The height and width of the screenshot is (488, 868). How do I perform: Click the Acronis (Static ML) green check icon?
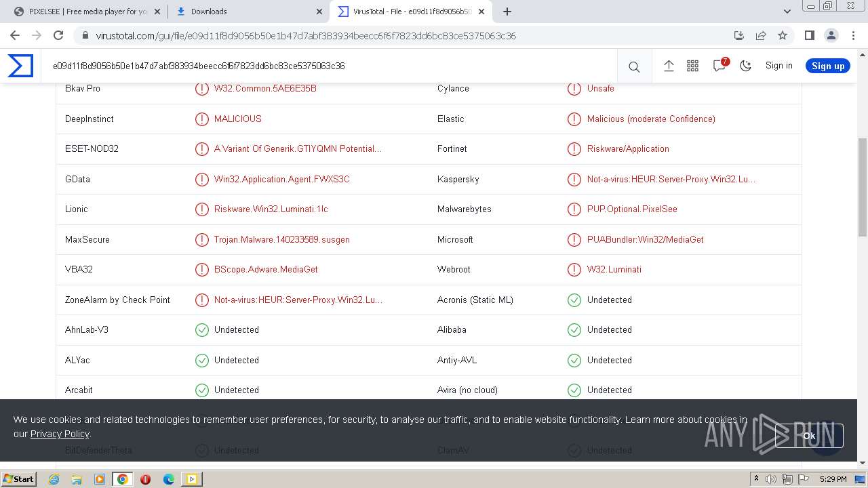tap(574, 300)
